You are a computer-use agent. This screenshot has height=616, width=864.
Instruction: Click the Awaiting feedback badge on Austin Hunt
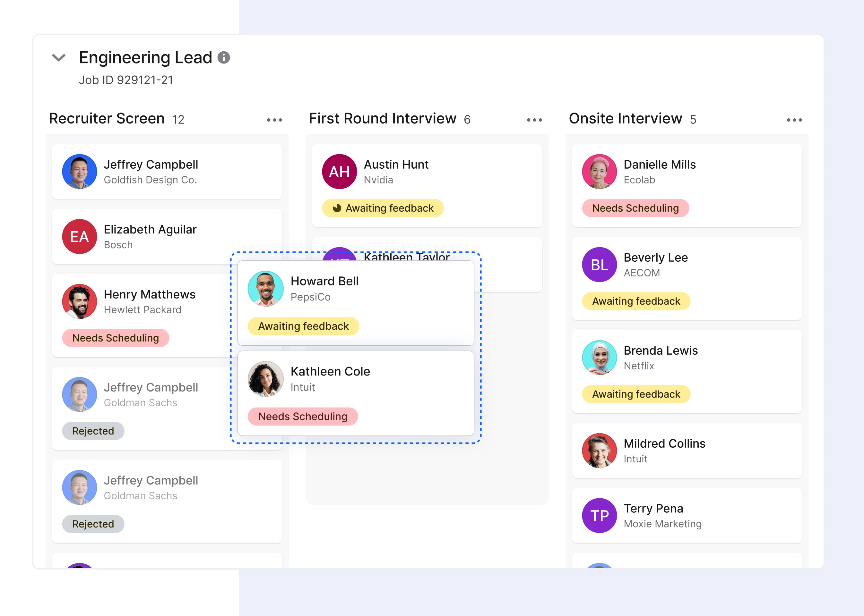tap(382, 208)
